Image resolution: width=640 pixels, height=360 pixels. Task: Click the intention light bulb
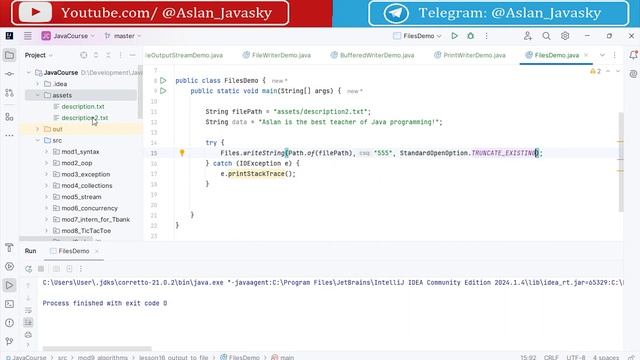(x=182, y=153)
